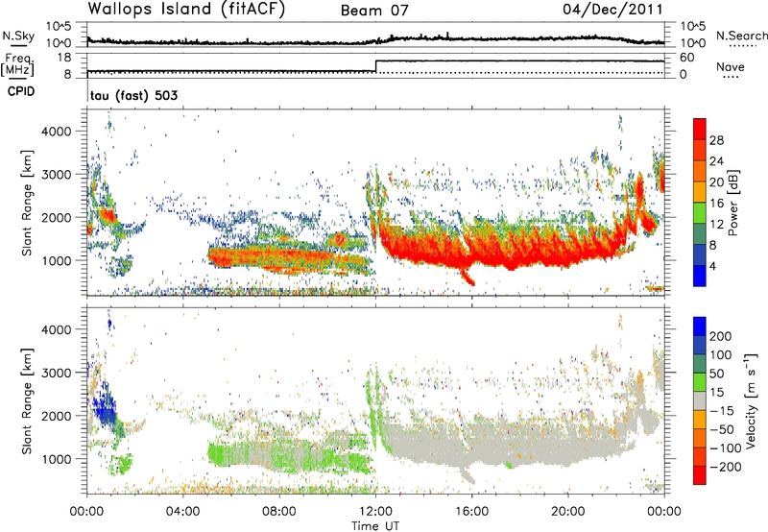Click the '60' Nave axis label
This screenshot has width=768, height=532.
click(x=686, y=58)
